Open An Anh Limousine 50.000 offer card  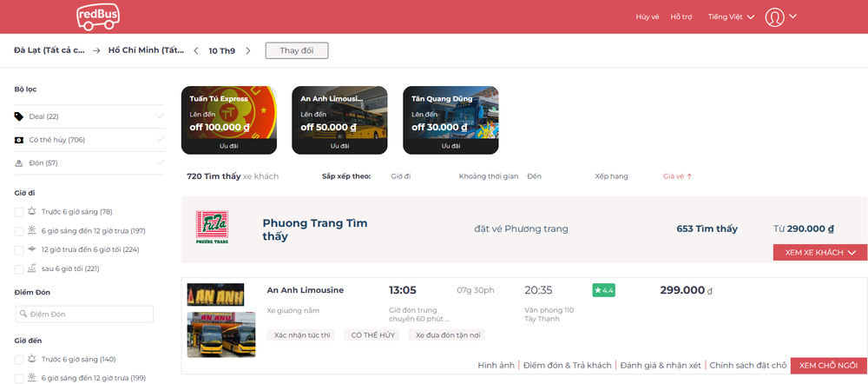(339, 120)
